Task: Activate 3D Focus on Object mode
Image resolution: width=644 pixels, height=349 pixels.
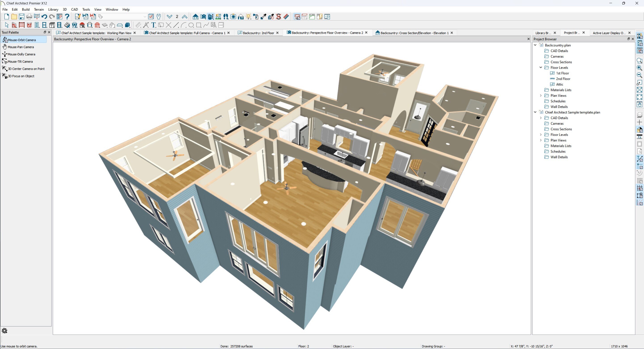Action: (21, 76)
